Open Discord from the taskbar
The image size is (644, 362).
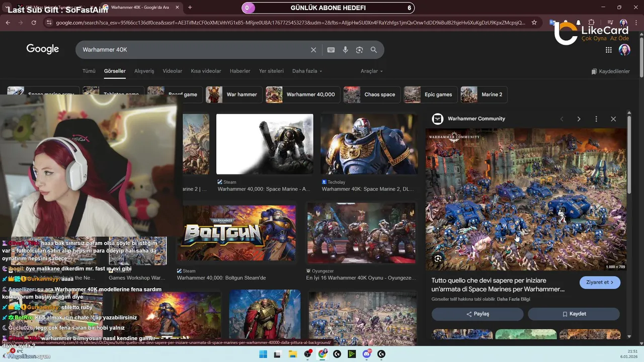367,354
